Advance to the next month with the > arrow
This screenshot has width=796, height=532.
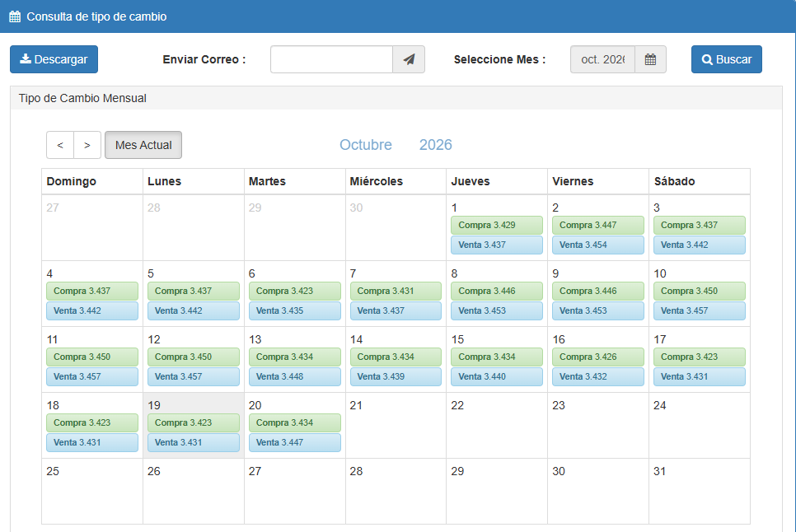(x=87, y=145)
